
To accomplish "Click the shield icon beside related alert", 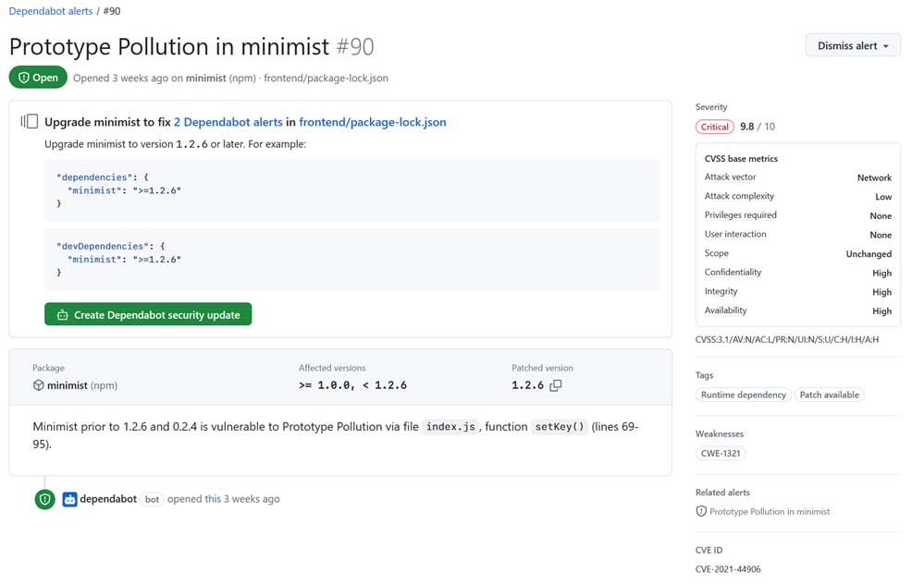I will point(701,511).
